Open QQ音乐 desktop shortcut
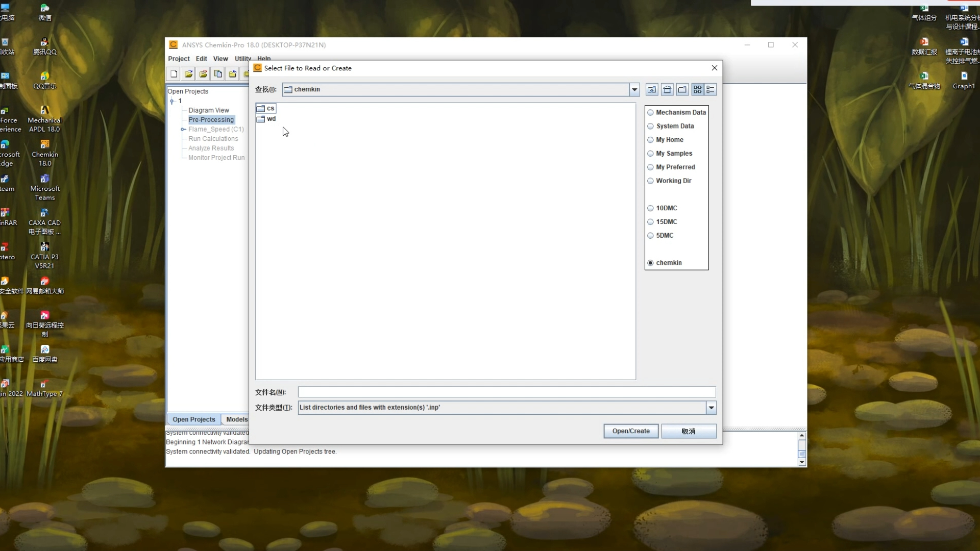Screen dimensions: 980x551 45,81
